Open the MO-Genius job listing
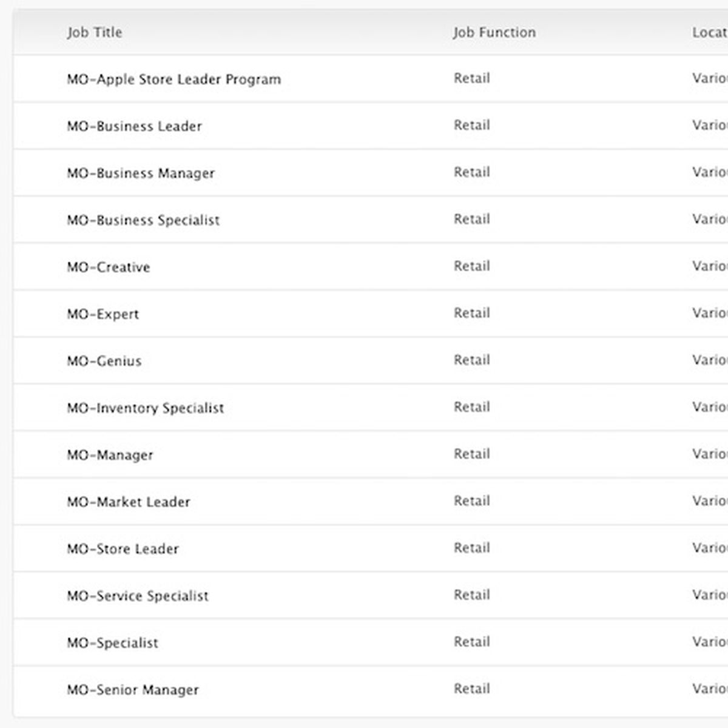Image resolution: width=728 pixels, height=728 pixels. pos(104,362)
